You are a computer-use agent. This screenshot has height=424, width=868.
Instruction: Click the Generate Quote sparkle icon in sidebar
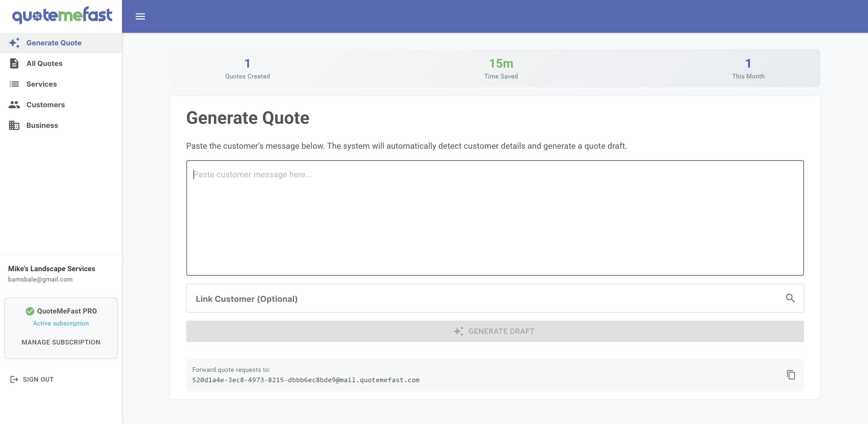(14, 43)
